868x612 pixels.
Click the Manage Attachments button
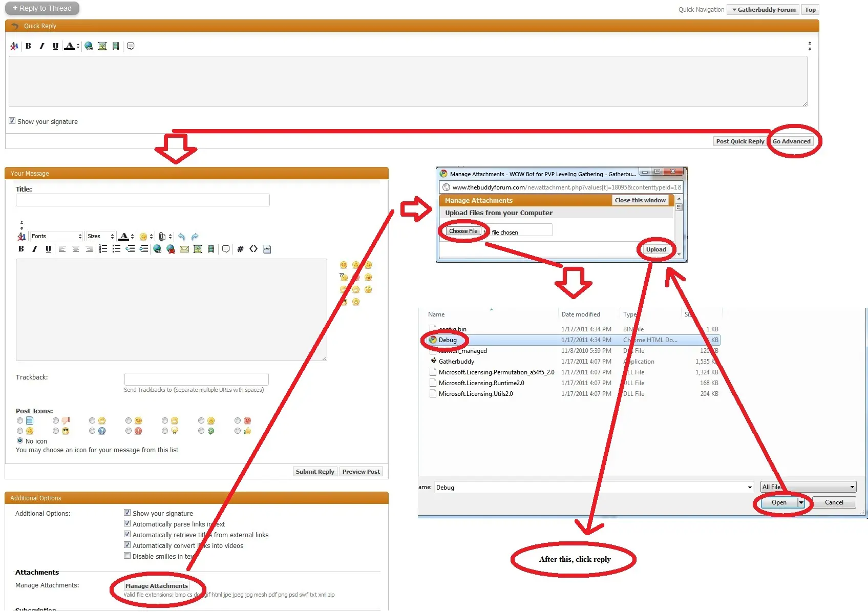point(157,586)
